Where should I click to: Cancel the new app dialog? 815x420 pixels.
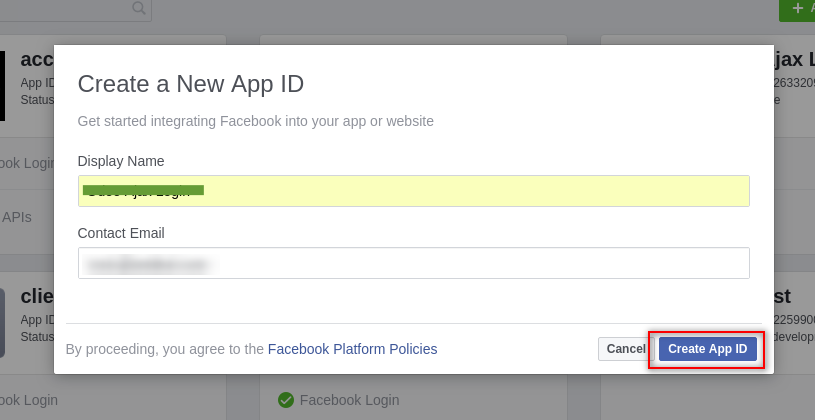click(x=626, y=349)
